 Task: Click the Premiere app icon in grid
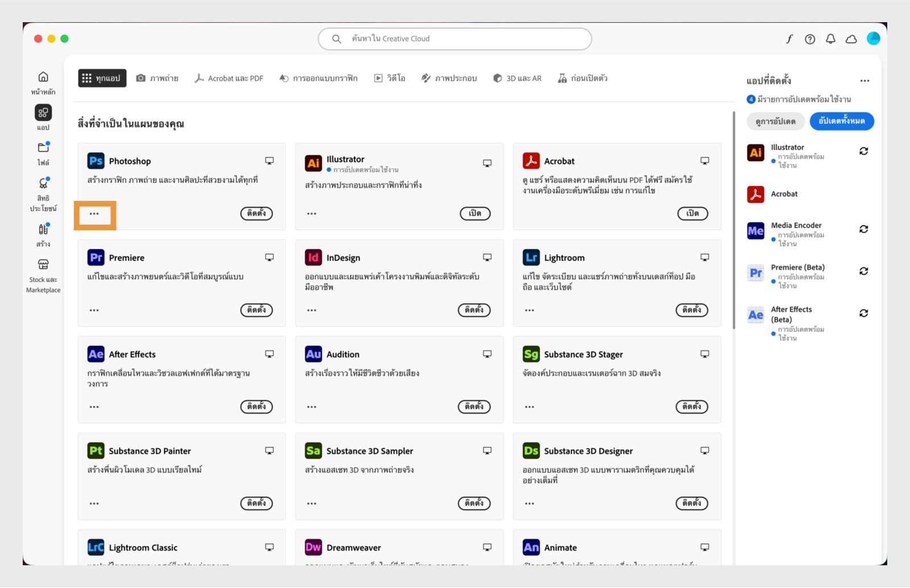point(96,258)
